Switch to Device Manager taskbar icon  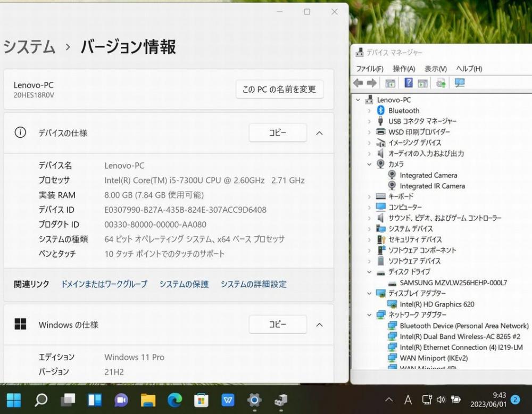click(x=281, y=400)
